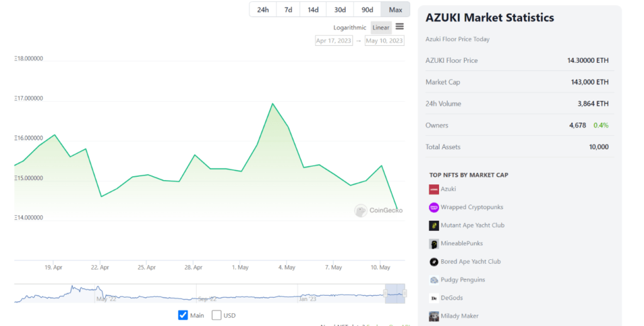644x326 pixels.
Task: Select the Max time range tab
Action: pyautogui.click(x=396, y=9)
